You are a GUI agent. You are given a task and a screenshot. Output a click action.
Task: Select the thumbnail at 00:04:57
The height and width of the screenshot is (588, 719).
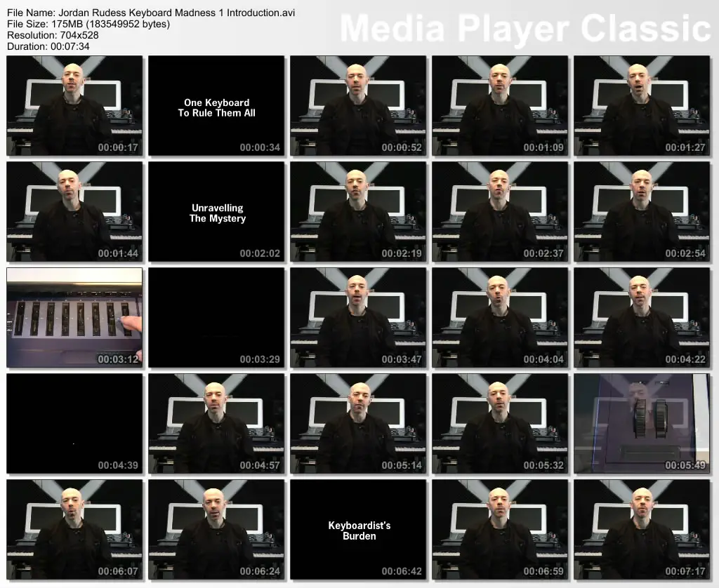pyautogui.click(x=216, y=424)
